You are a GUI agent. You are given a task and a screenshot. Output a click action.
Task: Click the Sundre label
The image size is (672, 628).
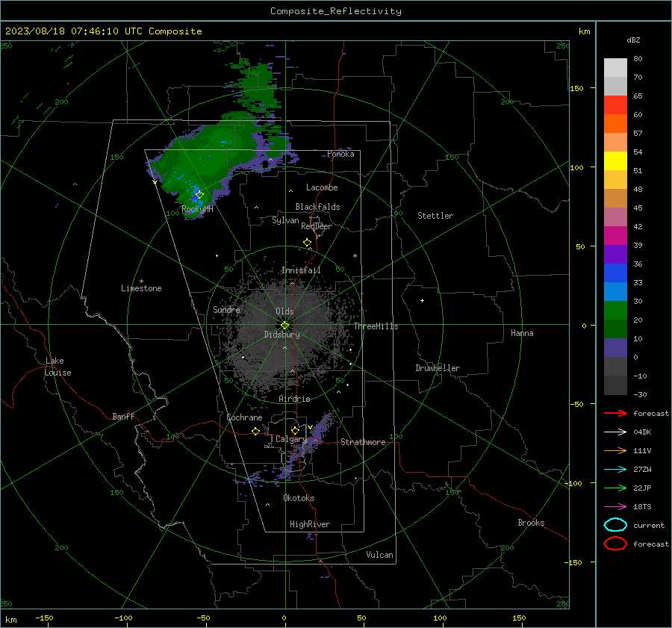226,310
